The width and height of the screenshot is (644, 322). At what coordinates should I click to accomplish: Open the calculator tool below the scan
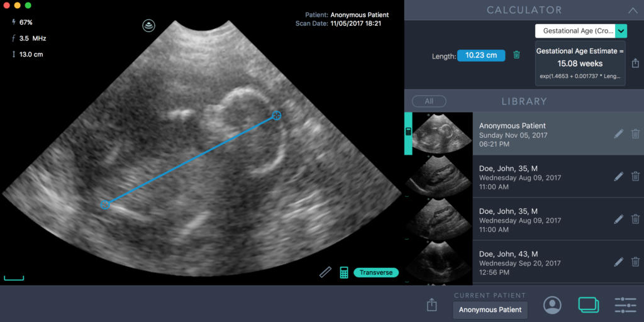tap(344, 272)
